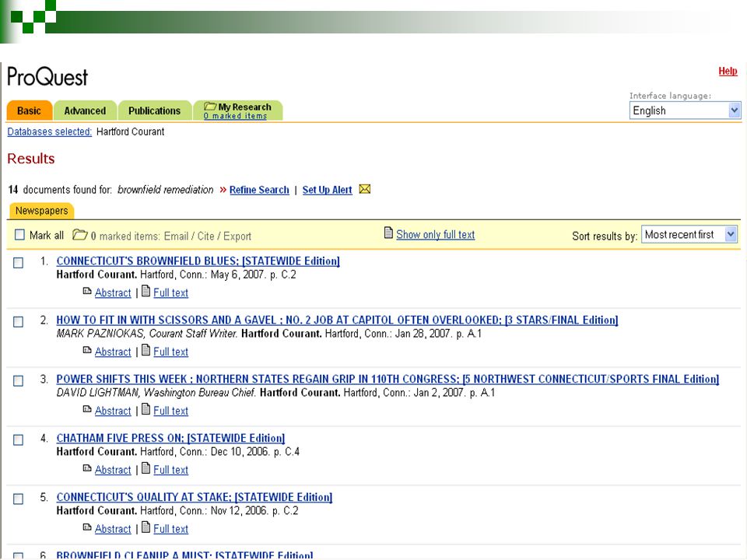This screenshot has height=560, width=747.
Task: Click Abstract link for result 3
Action: pyautogui.click(x=113, y=411)
